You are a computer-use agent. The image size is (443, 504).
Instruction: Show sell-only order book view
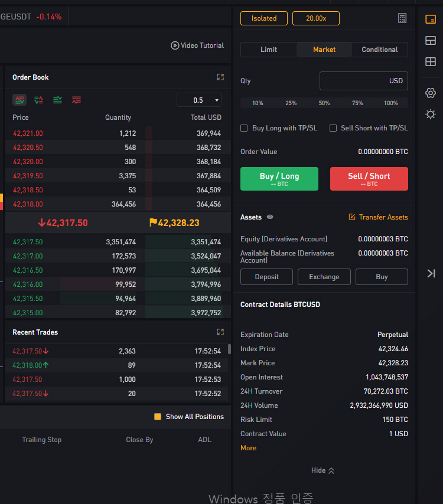77,100
